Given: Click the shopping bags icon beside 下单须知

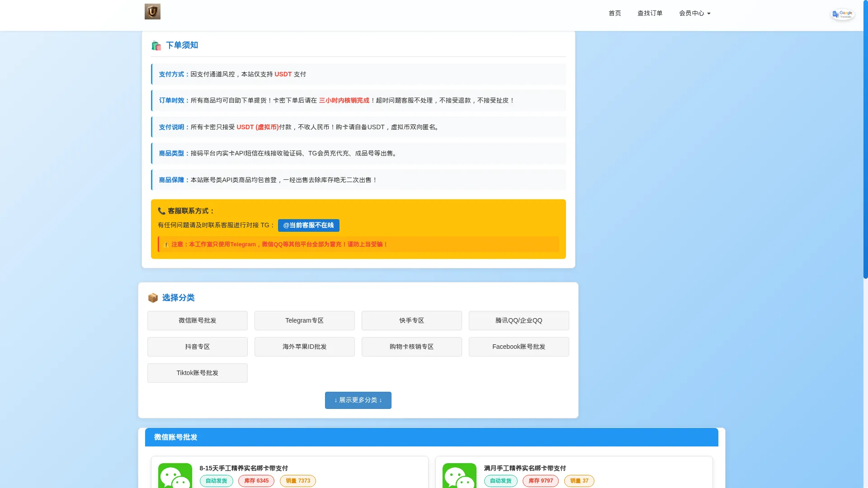Looking at the screenshot, I should click(156, 46).
